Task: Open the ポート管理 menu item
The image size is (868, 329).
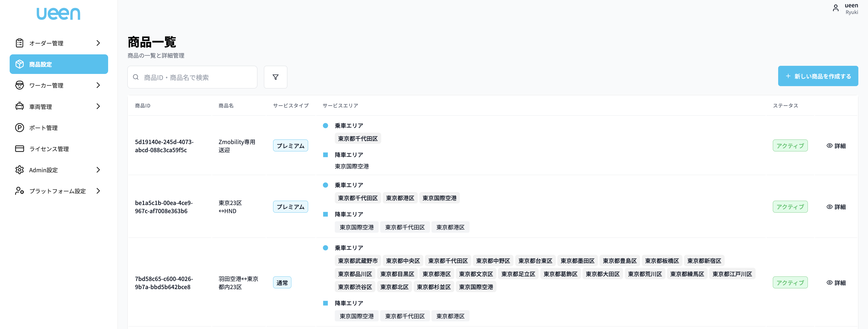Action: (43, 128)
